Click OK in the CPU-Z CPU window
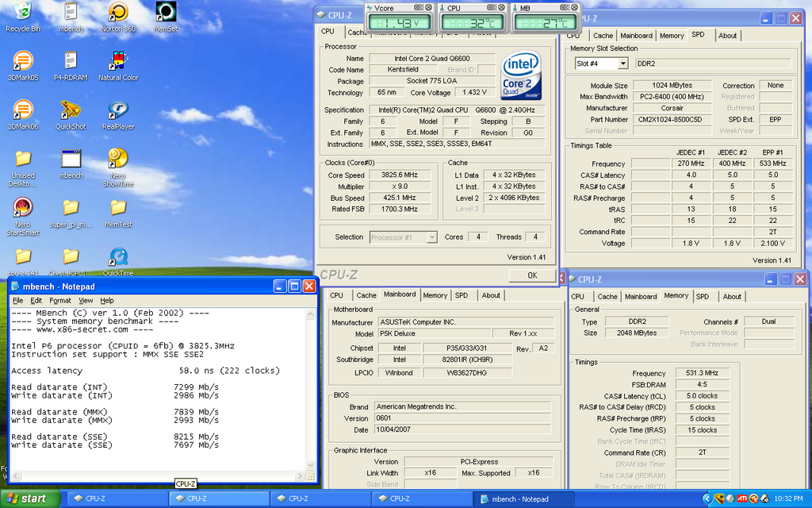 (532, 275)
